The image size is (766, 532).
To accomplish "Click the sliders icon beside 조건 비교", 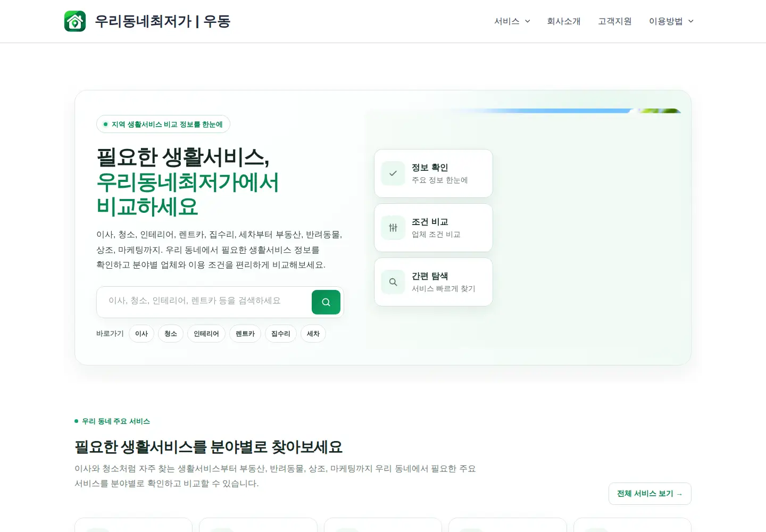I will (x=393, y=228).
